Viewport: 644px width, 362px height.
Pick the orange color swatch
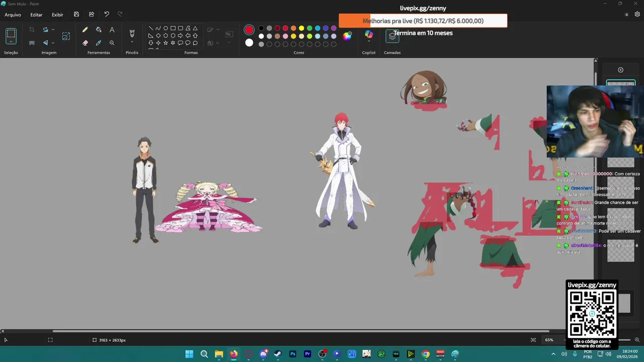click(293, 28)
